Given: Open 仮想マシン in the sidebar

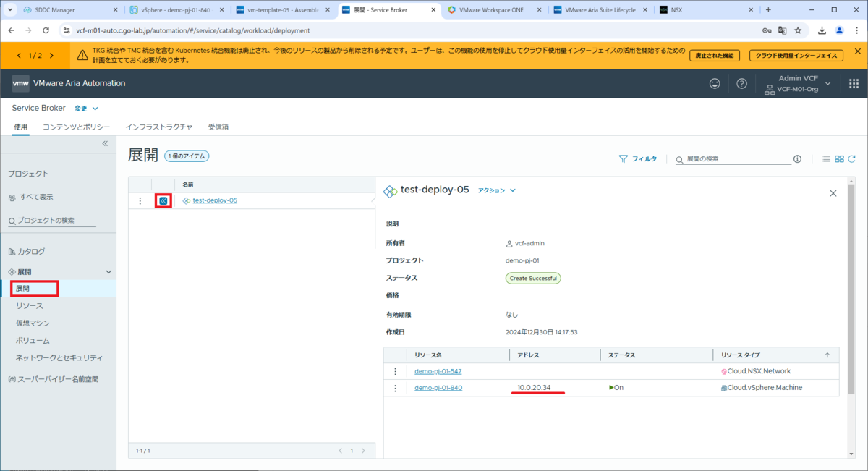Looking at the screenshot, I should click(x=33, y=323).
